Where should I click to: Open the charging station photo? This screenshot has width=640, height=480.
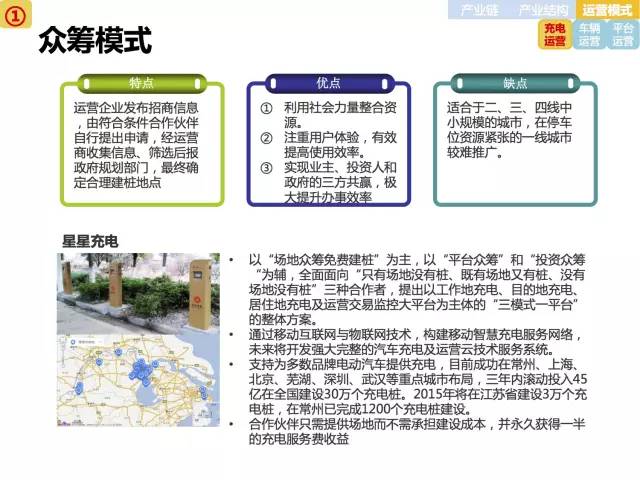pos(138,290)
